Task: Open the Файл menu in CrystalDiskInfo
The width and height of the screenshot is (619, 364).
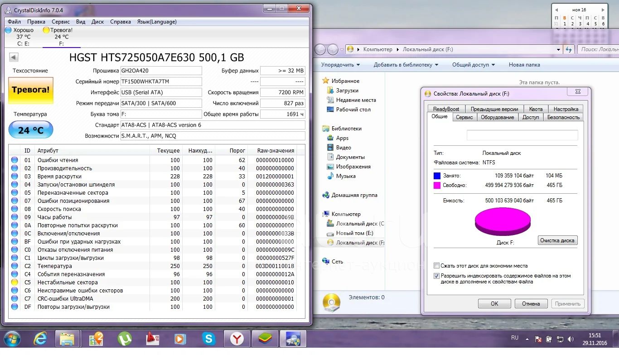Action: click(x=14, y=21)
